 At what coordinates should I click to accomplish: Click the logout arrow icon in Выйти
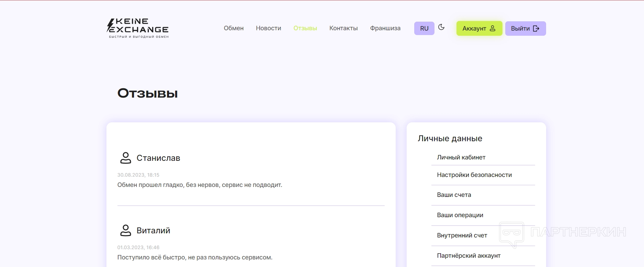(x=536, y=29)
